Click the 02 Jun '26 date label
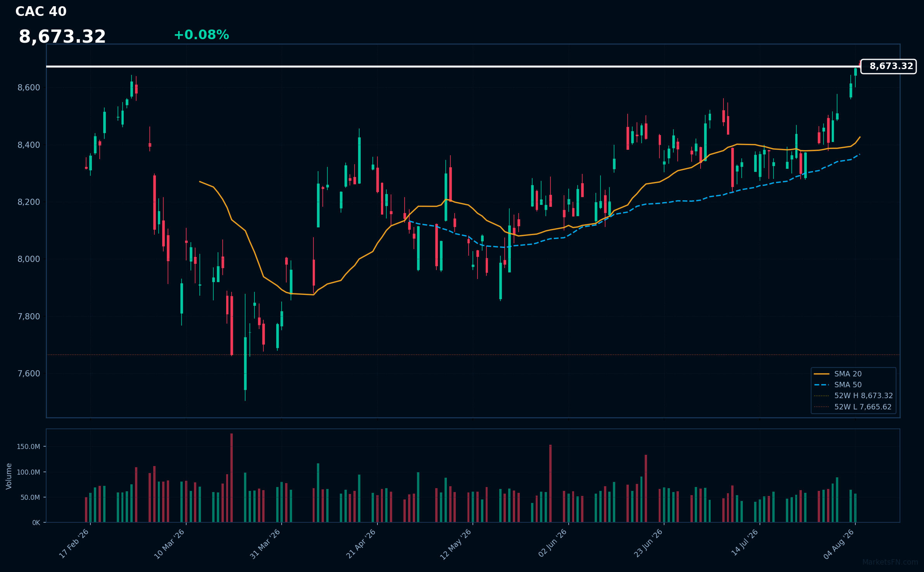This screenshot has width=924, height=572. coord(552,543)
